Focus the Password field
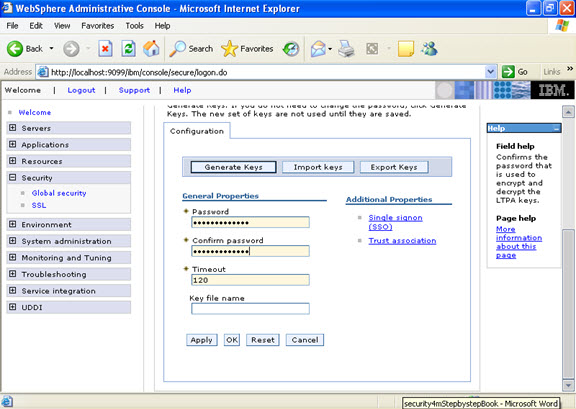The height and width of the screenshot is (409, 576). pos(250,222)
